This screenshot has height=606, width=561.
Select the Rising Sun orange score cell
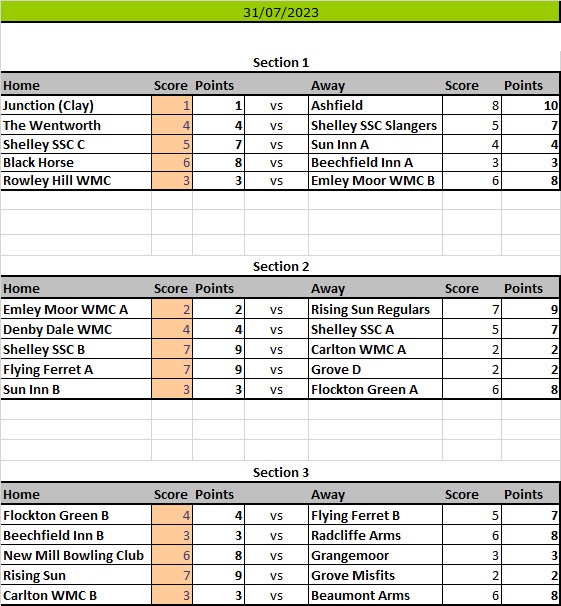[172, 575]
